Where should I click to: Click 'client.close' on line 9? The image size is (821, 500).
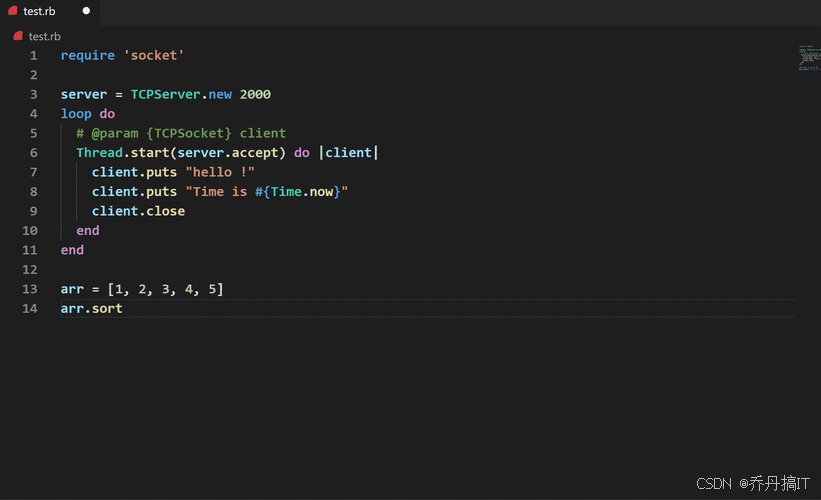click(138, 211)
